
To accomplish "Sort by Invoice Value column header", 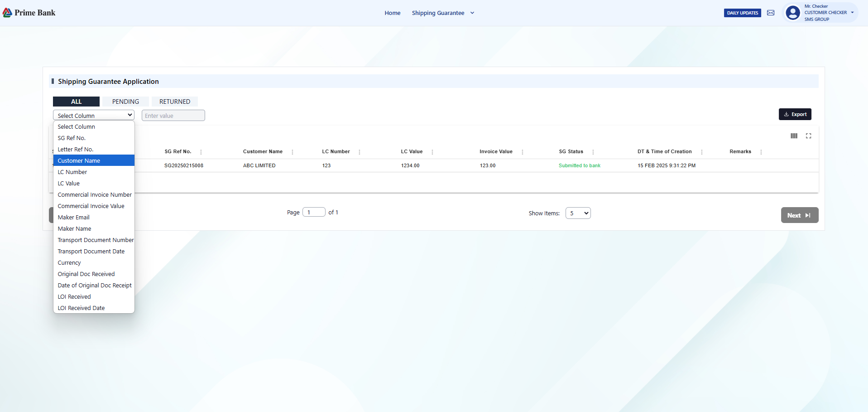I will pyautogui.click(x=496, y=151).
